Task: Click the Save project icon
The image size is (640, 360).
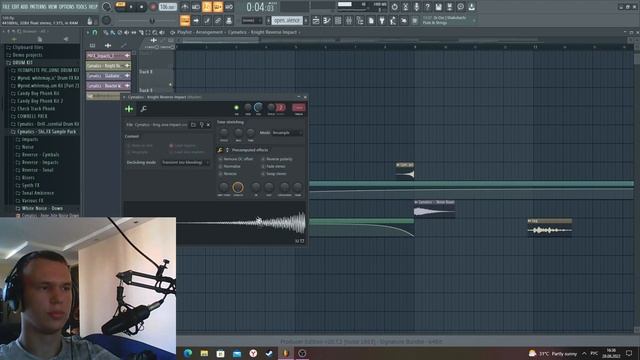Action: point(438,7)
